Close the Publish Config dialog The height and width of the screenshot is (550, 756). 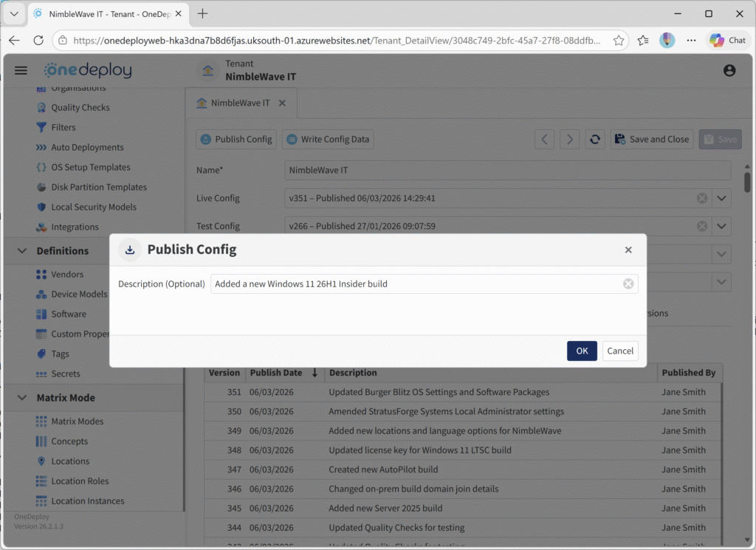point(628,250)
